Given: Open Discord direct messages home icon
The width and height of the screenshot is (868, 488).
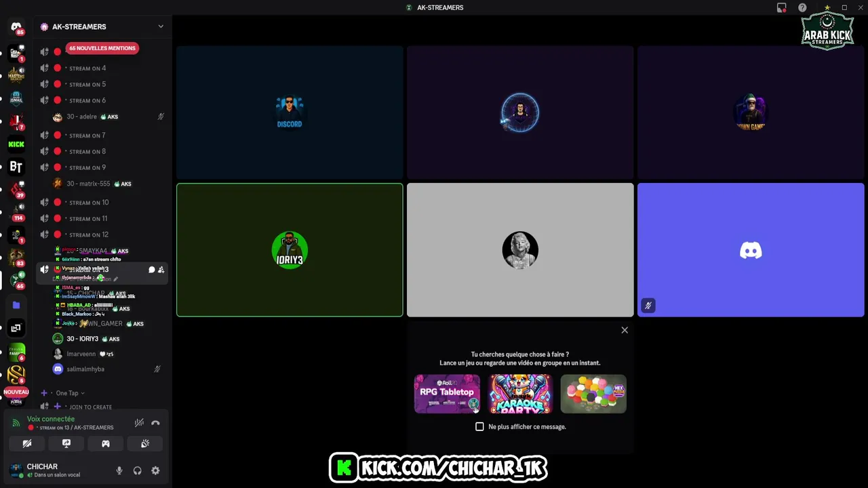Looking at the screenshot, I should (x=16, y=27).
